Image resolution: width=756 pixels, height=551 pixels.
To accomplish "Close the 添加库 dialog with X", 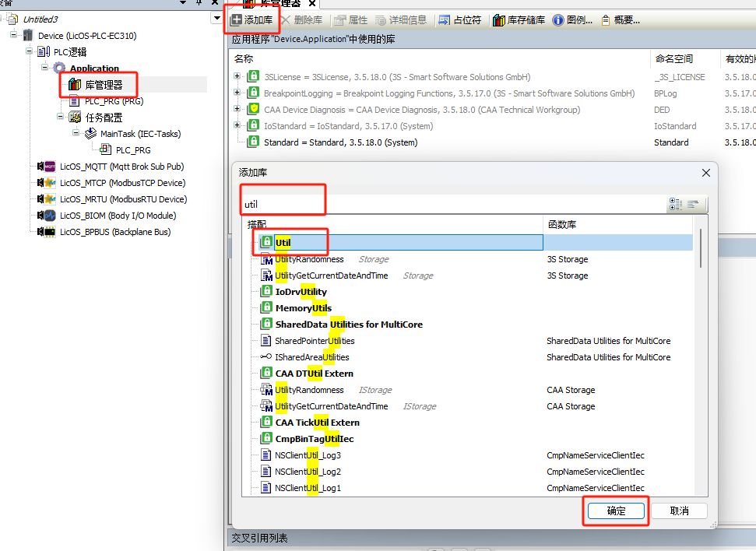I will pos(706,173).
